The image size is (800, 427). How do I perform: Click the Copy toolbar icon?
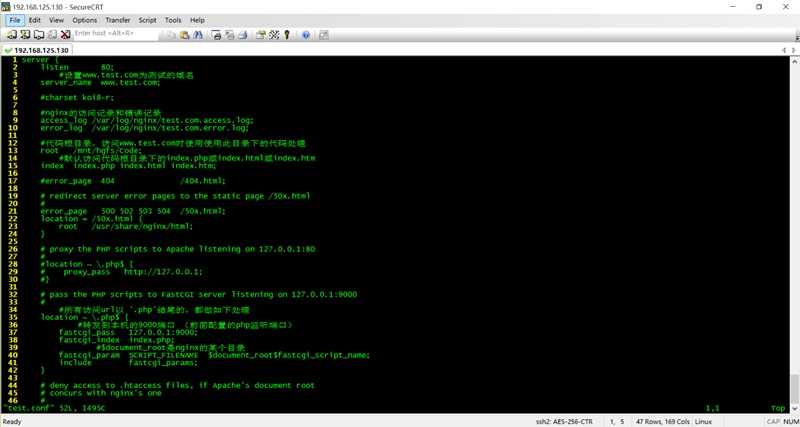(171, 35)
